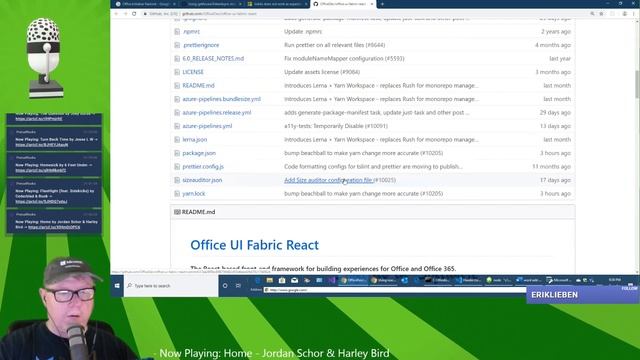Open sizeauditor.json
Image resolution: width=640 pixels, height=360 pixels.
[202, 180]
